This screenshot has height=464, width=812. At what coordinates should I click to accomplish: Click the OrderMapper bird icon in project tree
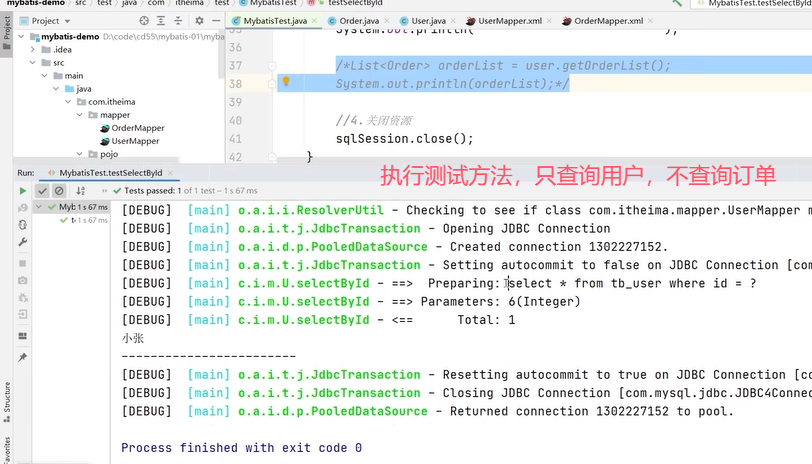[105, 128]
